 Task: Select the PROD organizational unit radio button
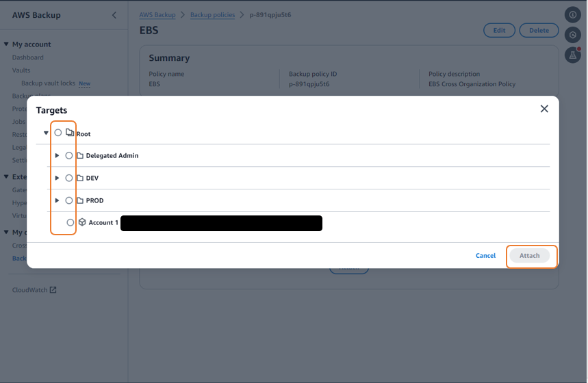pos(69,200)
